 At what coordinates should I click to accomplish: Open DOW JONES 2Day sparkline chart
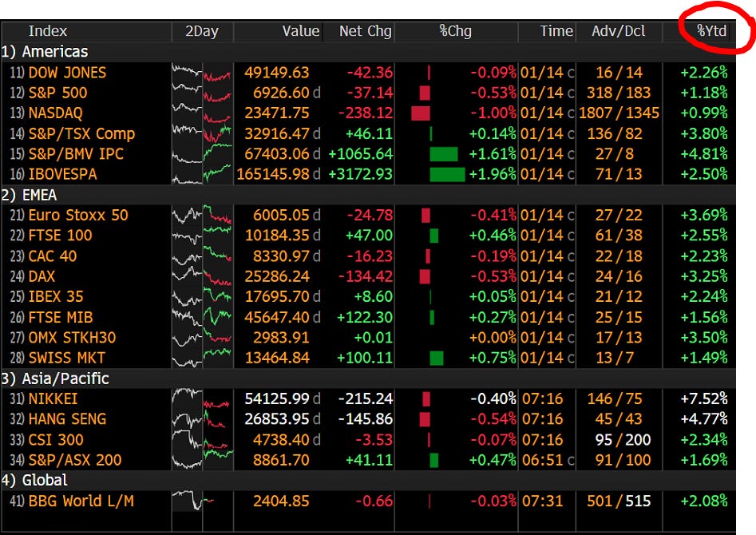(x=202, y=73)
